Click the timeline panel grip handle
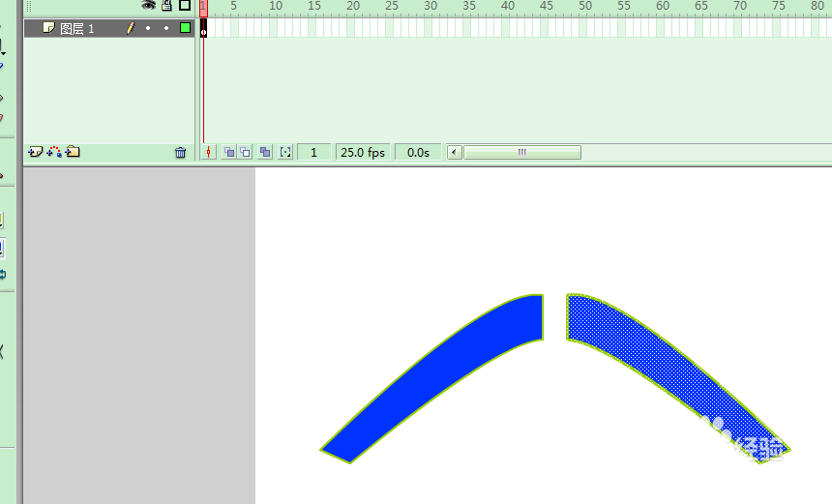The height and width of the screenshot is (504, 832). [x=29, y=7]
